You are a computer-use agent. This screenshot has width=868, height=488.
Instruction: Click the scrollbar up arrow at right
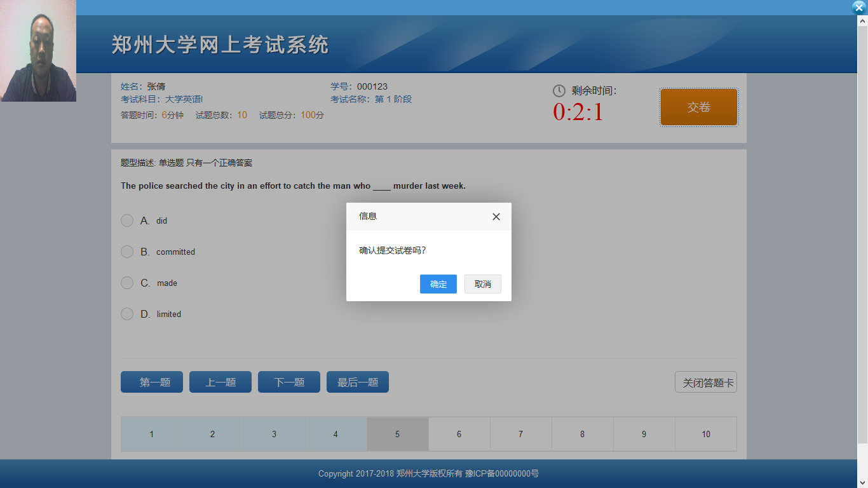(862, 21)
